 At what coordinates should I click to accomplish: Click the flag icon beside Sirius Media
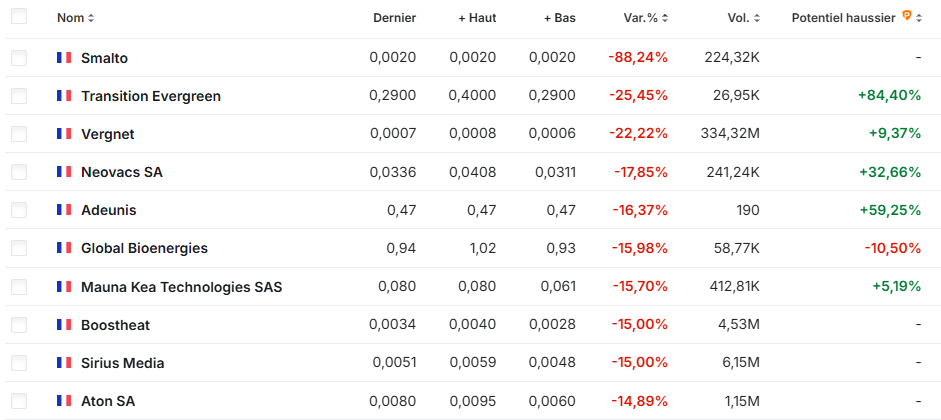(64, 363)
